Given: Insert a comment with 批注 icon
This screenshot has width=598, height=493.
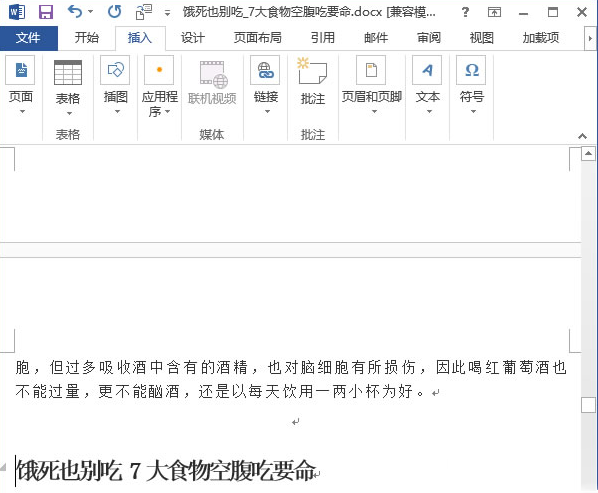Looking at the screenshot, I should [x=312, y=71].
